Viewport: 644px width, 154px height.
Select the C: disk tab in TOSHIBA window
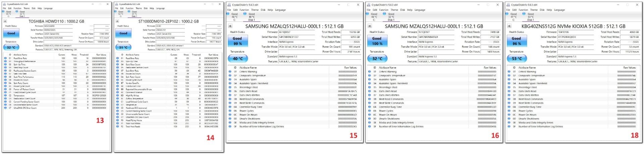pos(8,14)
